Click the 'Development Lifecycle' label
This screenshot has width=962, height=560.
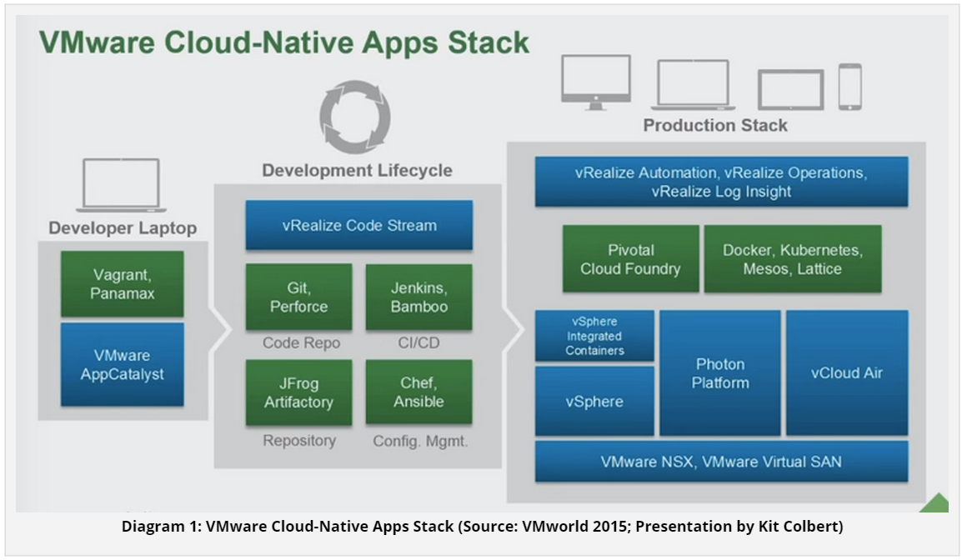point(357,170)
